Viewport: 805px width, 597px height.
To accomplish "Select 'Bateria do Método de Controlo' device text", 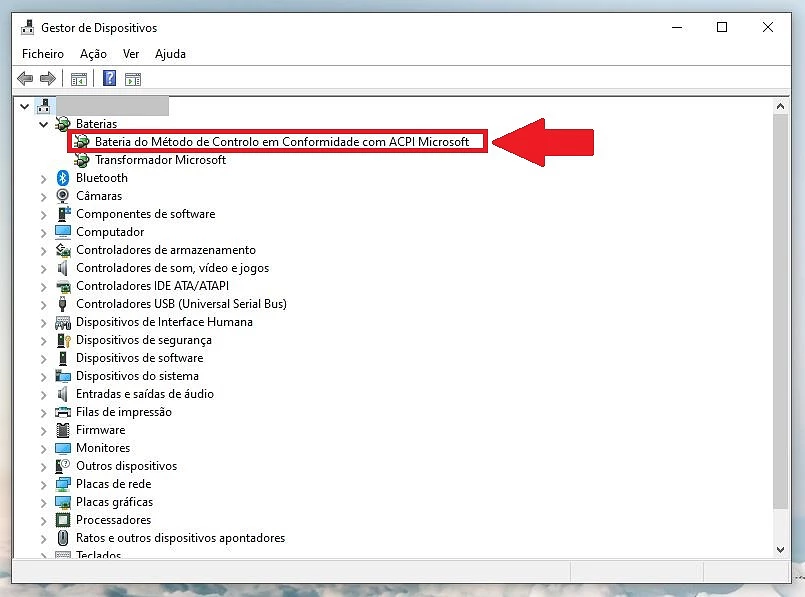I will [x=282, y=142].
